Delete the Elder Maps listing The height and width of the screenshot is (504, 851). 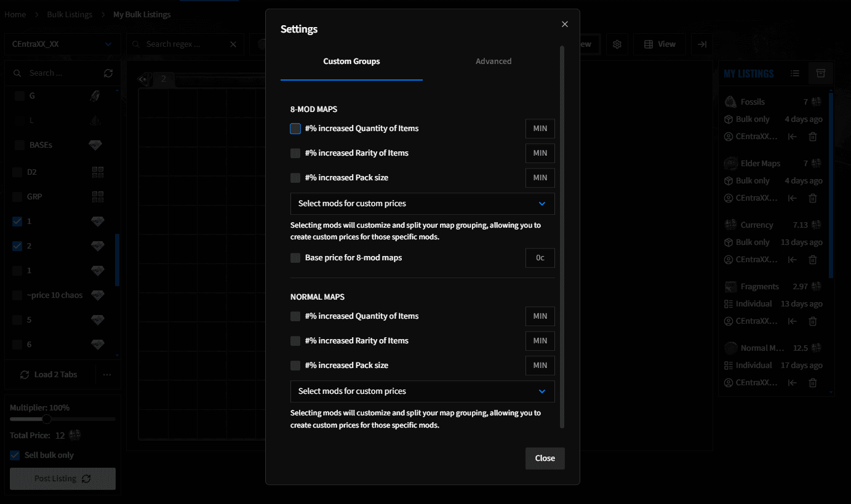(813, 198)
